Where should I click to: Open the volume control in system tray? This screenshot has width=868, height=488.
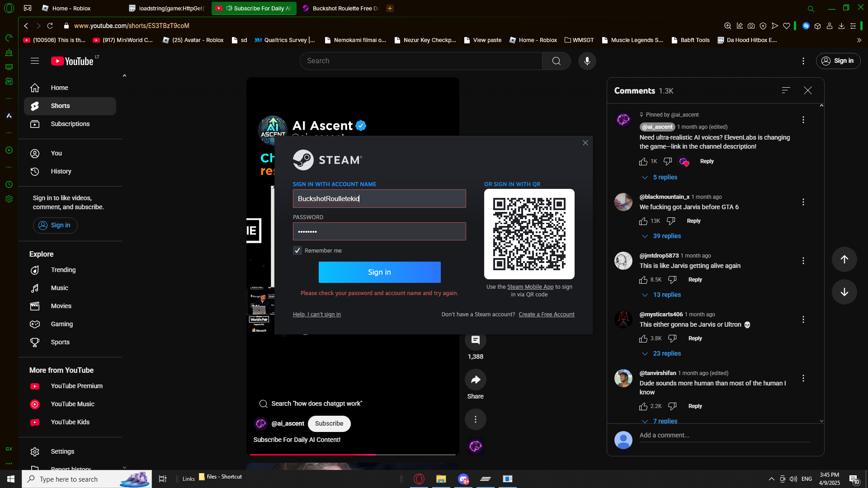click(x=793, y=479)
